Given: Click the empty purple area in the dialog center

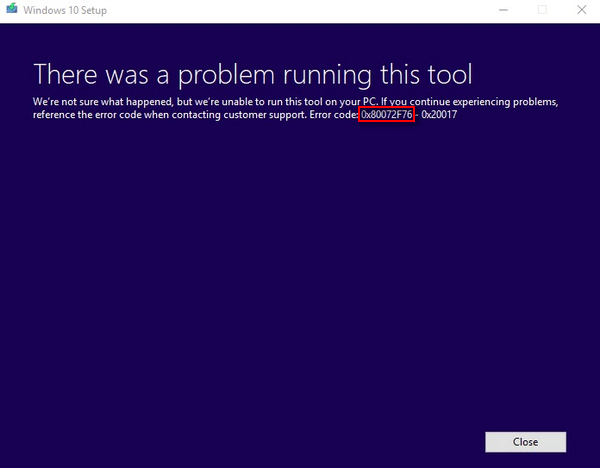Looking at the screenshot, I should tap(300, 280).
